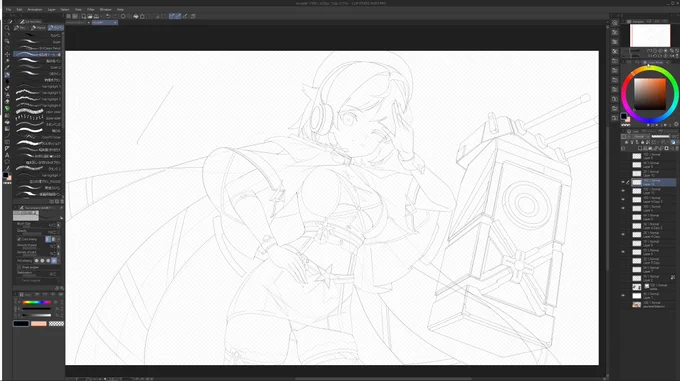Select the Fill bucket tool in tool palette
Screen dimensions: 680x381
pos(7,122)
